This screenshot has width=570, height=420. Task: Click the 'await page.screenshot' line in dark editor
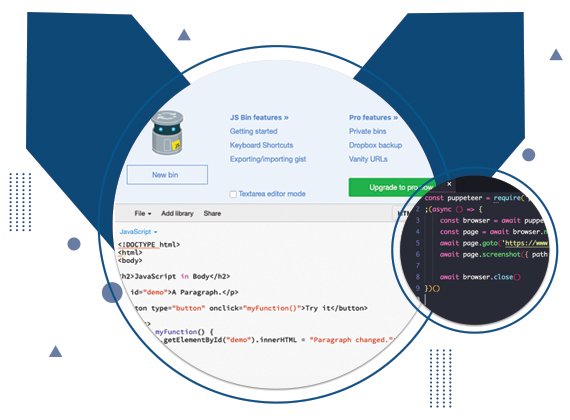point(494,255)
